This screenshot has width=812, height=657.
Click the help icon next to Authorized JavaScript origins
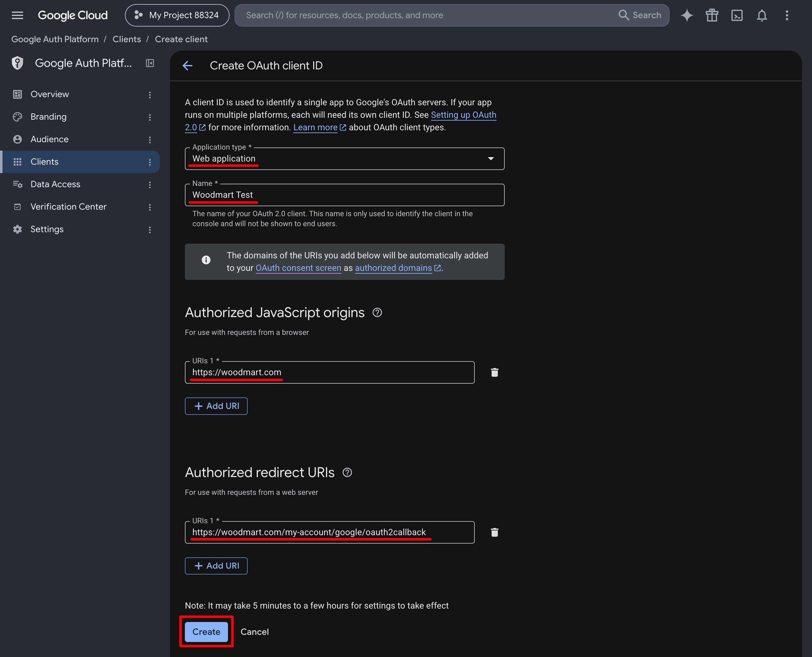point(377,313)
